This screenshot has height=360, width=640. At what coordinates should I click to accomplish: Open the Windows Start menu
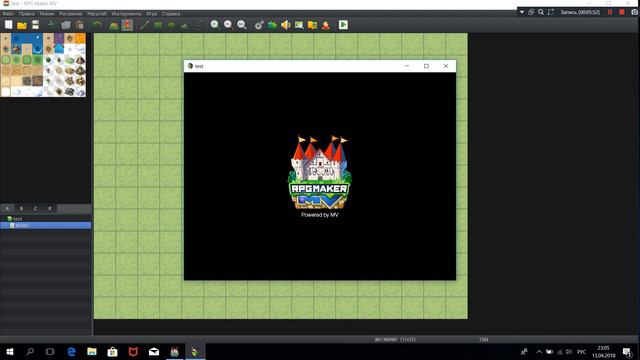[x=10, y=351]
